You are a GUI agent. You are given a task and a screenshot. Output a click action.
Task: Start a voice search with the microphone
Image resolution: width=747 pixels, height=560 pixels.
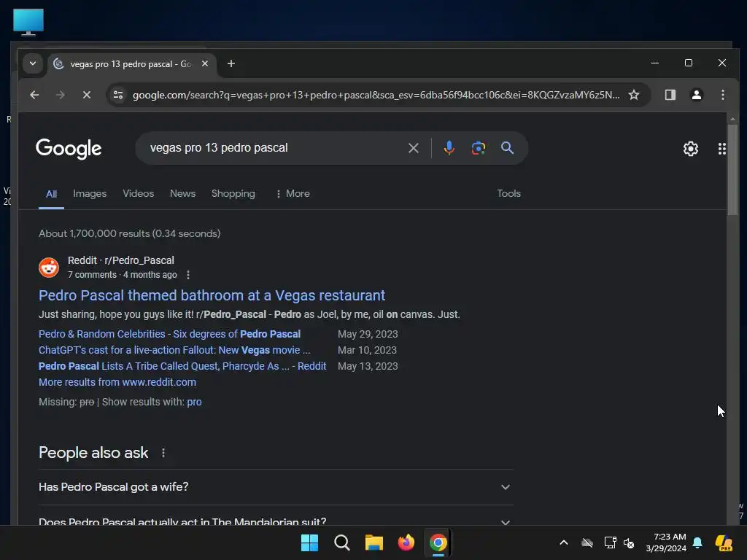(x=449, y=148)
